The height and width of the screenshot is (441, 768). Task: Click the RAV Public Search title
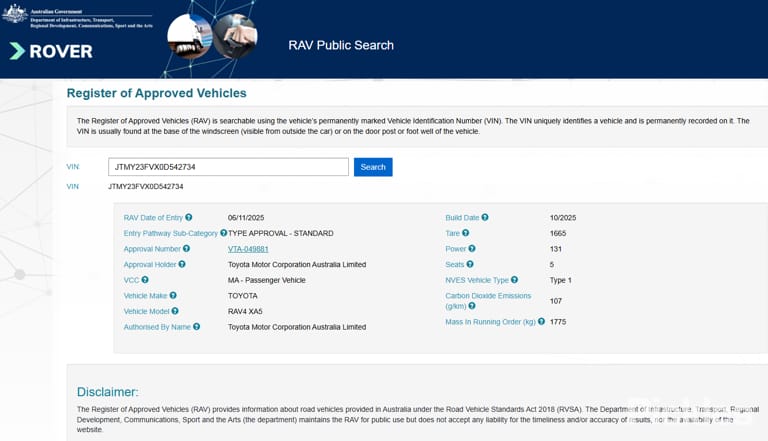coord(341,45)
